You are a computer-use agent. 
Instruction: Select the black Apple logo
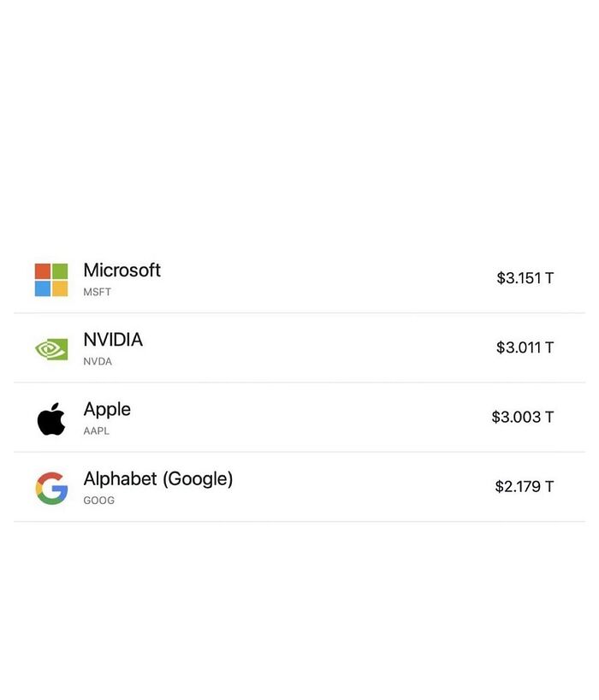tap(51, 418)
